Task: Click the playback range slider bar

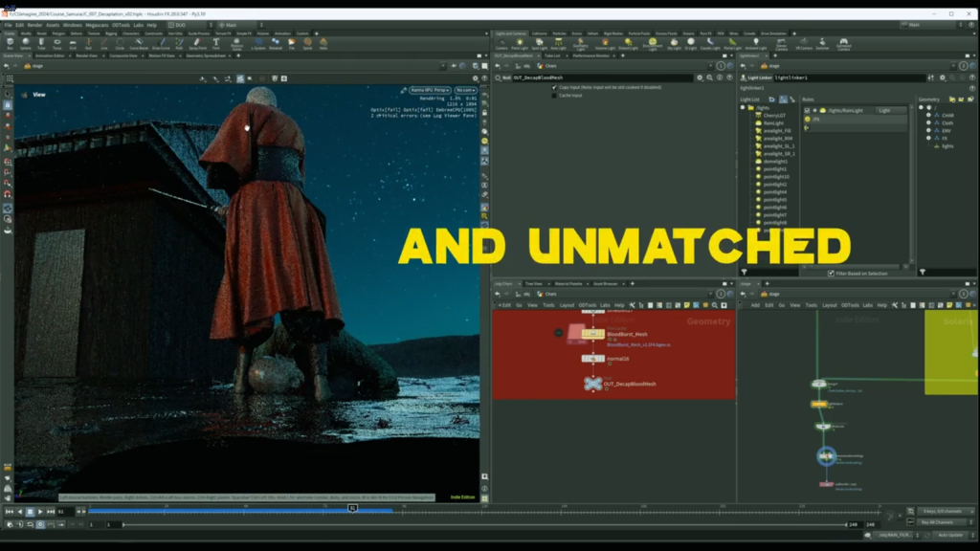Action: click(x=484, y=525)
